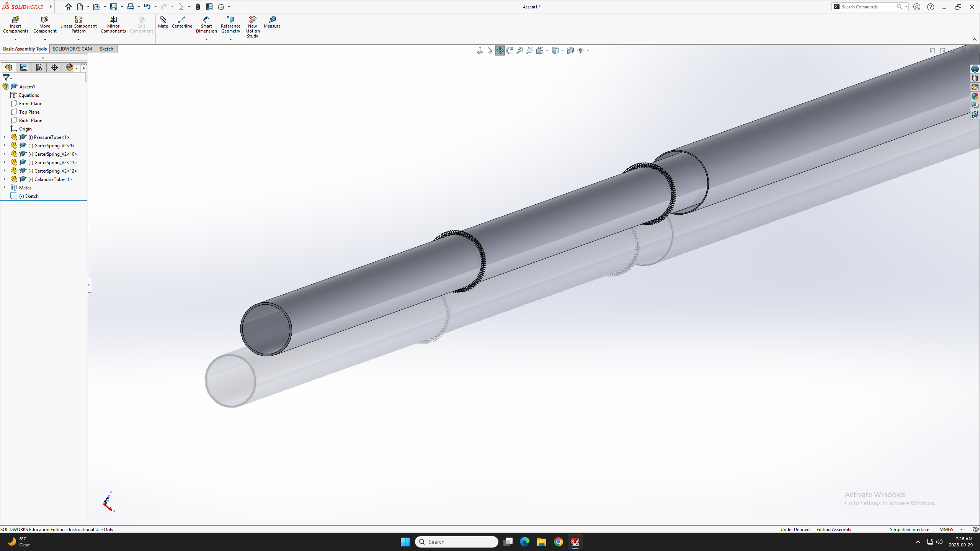This screenshot has height=551, width=980.
Task: Select the Zoom to Area tool
Action: [530, 51]
